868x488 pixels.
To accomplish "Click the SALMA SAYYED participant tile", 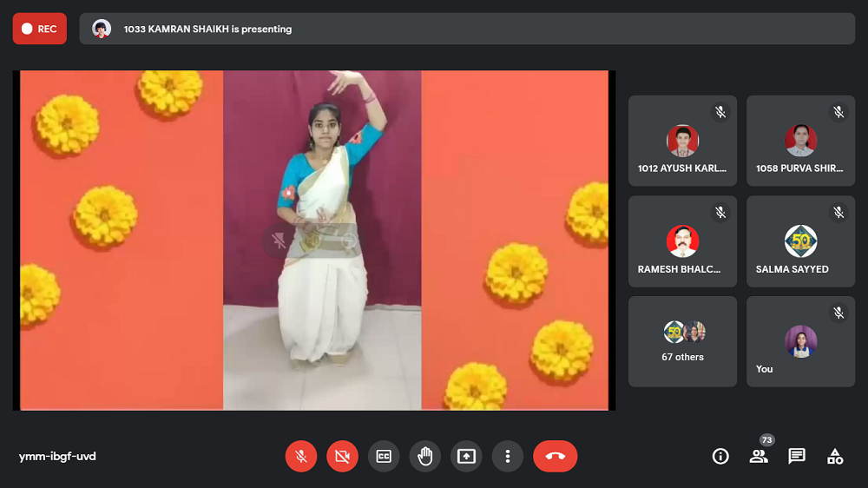I will (x=800, y=241).
